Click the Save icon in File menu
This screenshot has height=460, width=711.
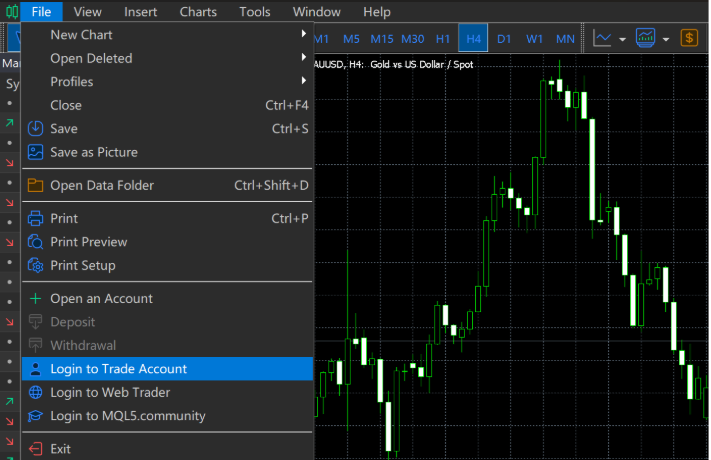pos(35,129)
